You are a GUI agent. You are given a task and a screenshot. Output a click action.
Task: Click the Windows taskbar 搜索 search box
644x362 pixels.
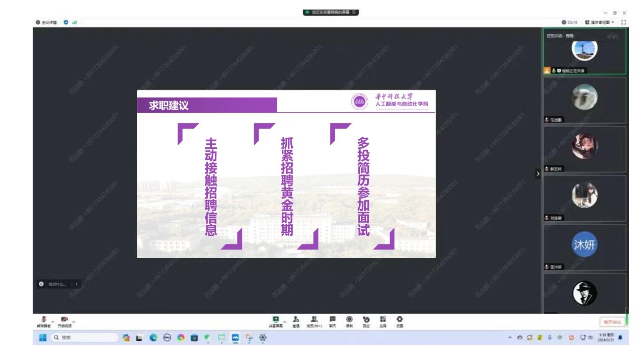tap(84, 338)
